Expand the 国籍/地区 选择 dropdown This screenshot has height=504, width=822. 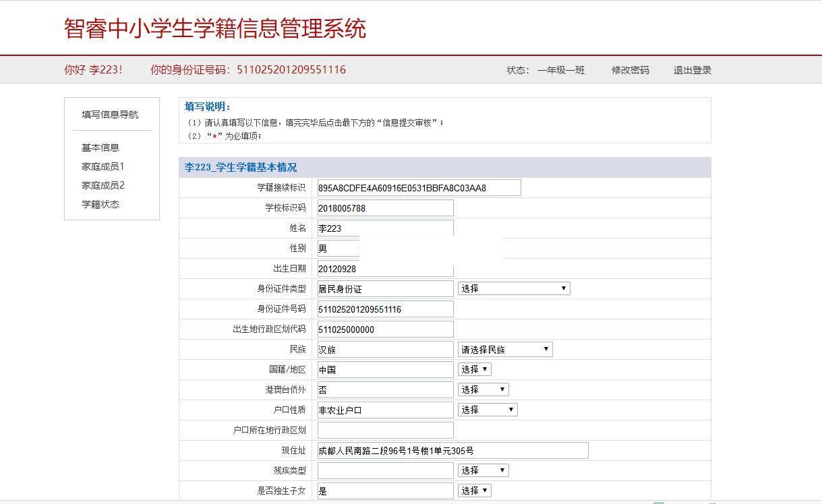tap(474, 369)
